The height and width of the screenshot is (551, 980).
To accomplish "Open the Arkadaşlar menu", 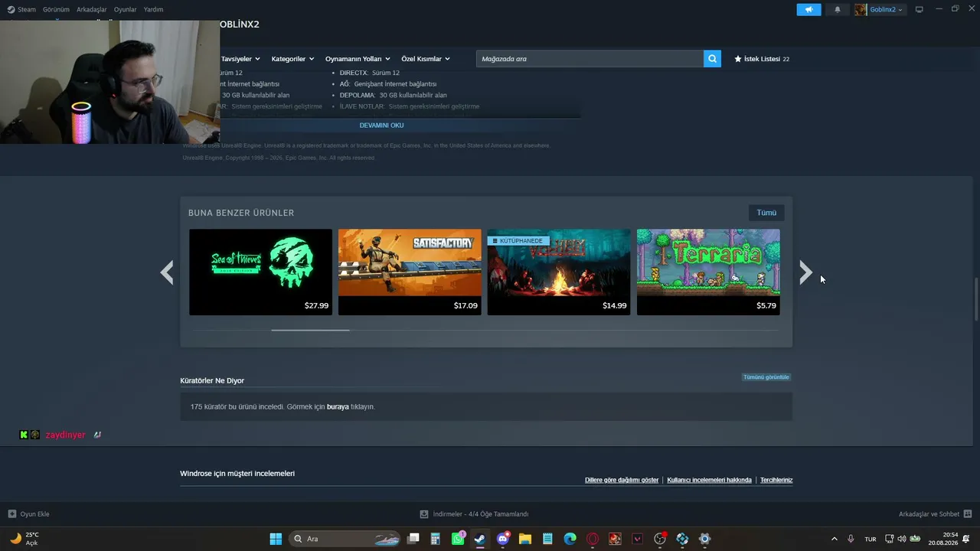I will click(92, 10).
